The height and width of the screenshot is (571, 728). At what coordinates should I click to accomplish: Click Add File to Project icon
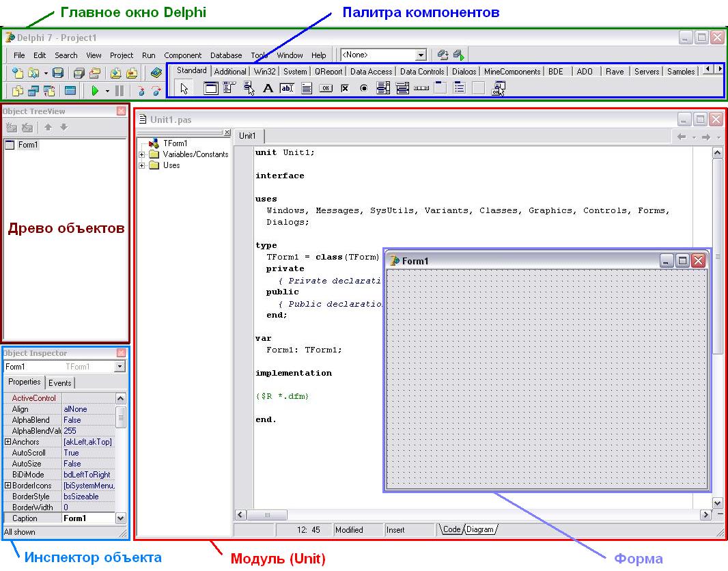pos(115,73)
